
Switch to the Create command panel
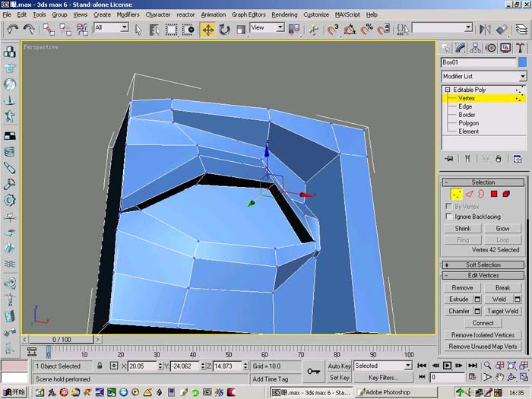click(x=445, y=48)
